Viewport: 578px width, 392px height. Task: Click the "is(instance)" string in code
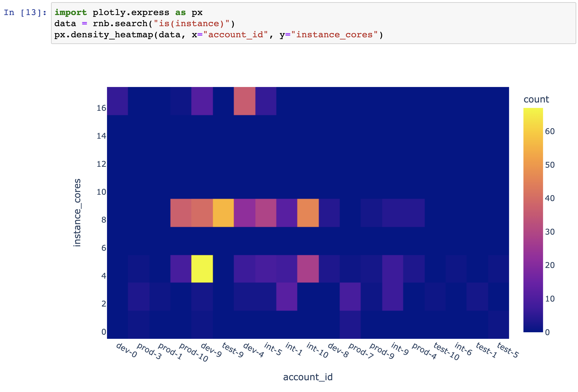192,23
